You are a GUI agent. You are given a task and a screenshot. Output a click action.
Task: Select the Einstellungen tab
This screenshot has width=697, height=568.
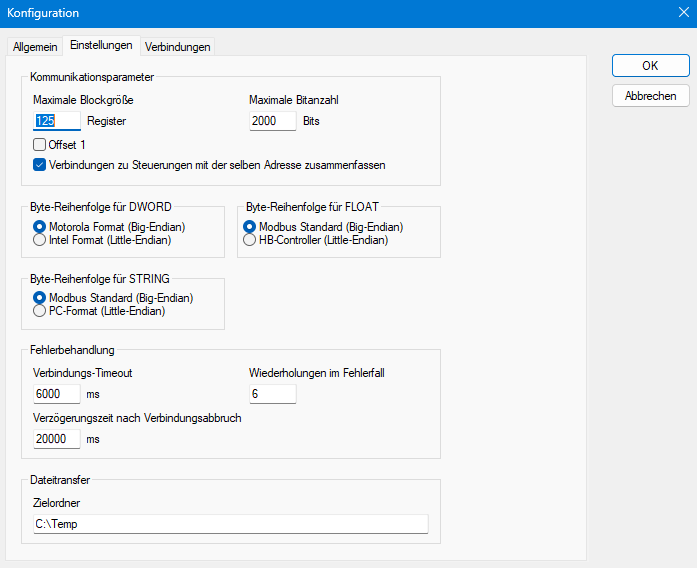point(101,46)
